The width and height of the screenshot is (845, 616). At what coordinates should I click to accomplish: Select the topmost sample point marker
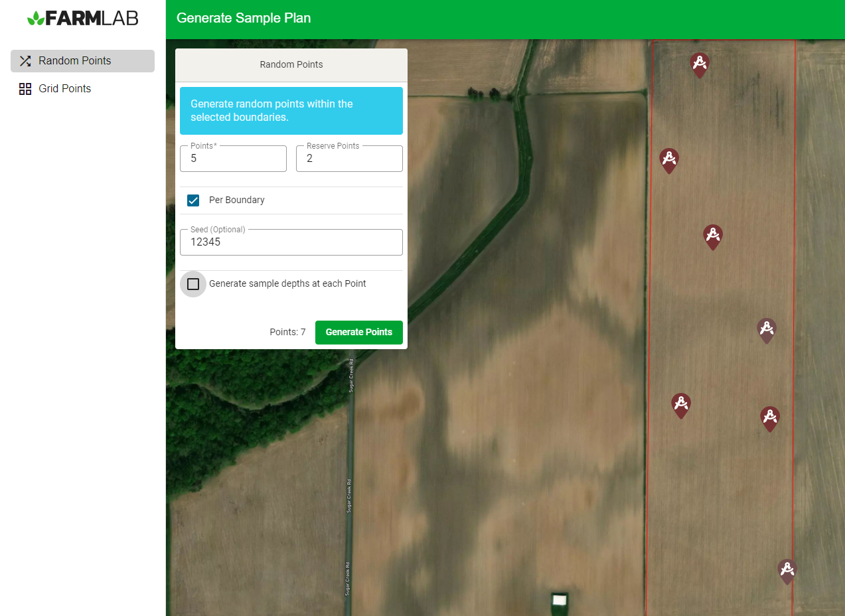click(699, 64)
